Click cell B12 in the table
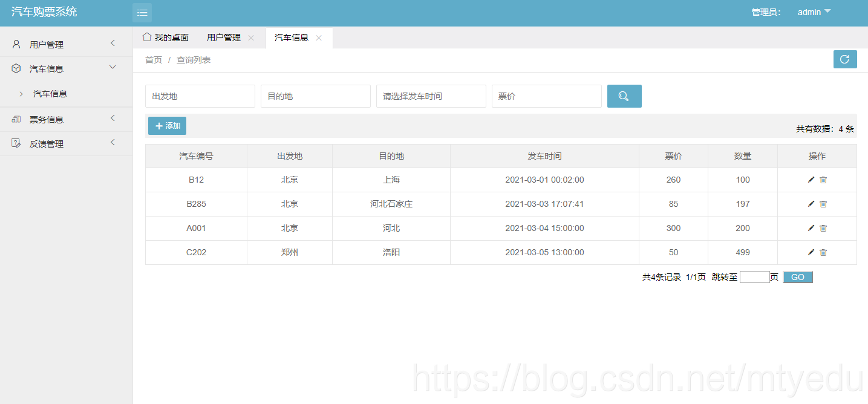868x404 pixels. [x=196, y=180]
